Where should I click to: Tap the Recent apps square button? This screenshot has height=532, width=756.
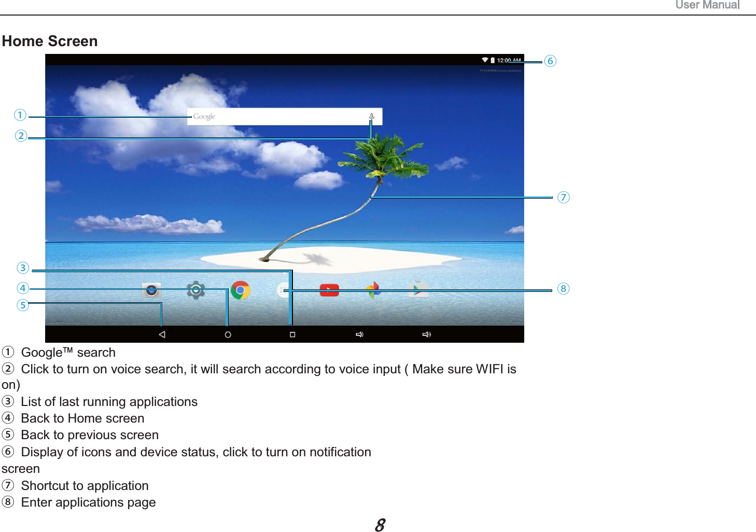click(292, 334)
